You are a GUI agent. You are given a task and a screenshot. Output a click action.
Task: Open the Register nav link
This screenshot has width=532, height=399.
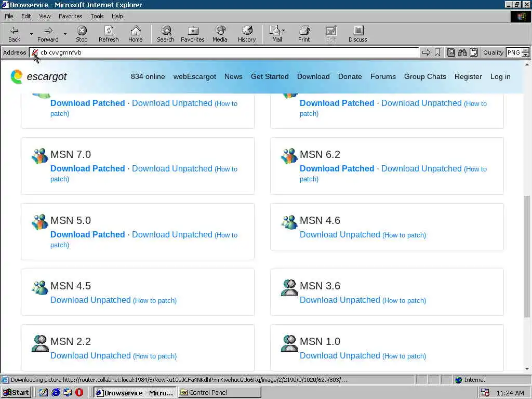468,77
